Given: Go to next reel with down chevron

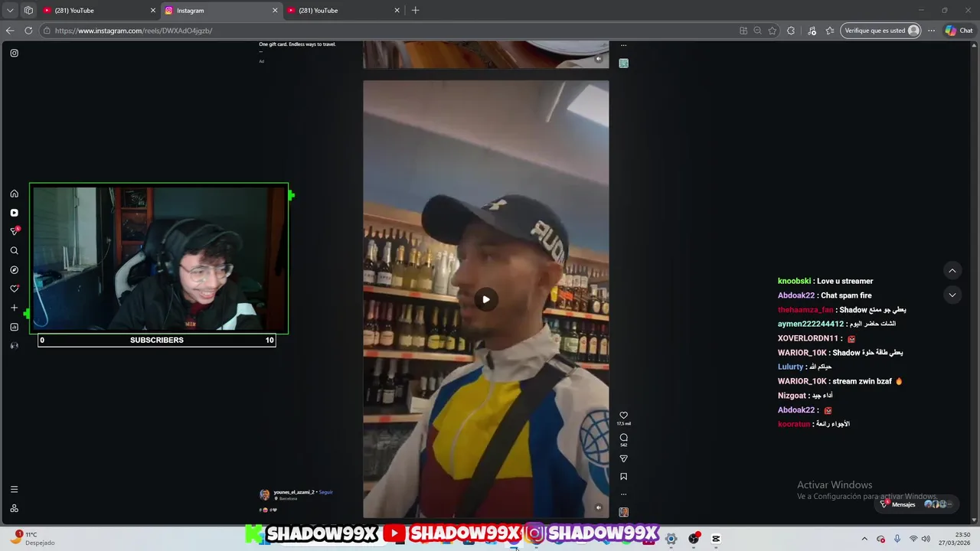Looking at the screenshot, I should [x=952, y=295].
